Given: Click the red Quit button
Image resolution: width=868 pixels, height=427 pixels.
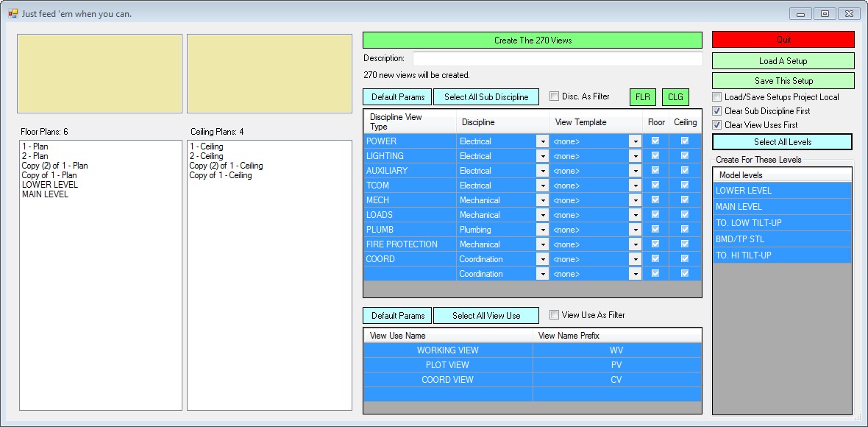Looking at the screenshot, I should point(783,40).
